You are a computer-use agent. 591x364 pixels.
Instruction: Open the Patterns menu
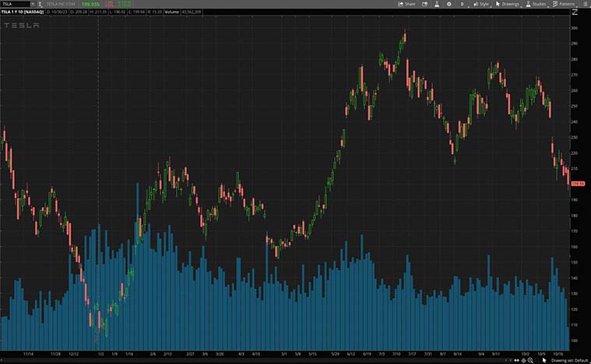pos(564,4)
